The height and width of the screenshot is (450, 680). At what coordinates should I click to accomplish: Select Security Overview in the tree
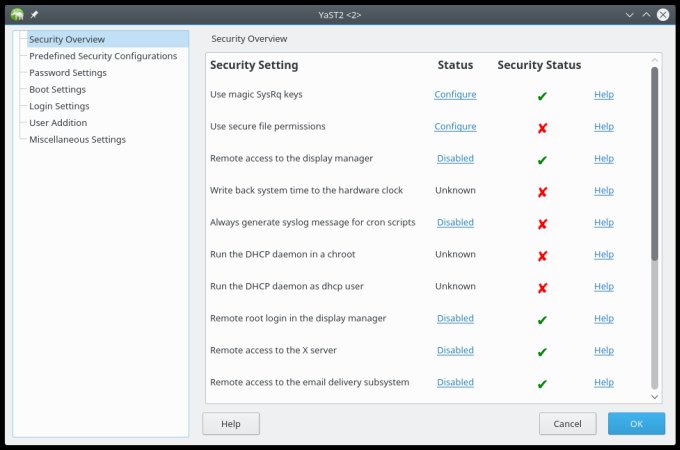pos(108,39)
